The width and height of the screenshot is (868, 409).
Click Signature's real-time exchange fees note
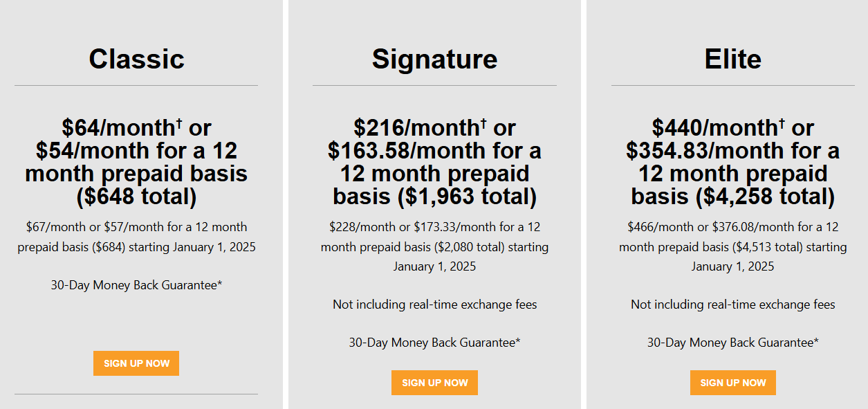[x=434, y=305]
